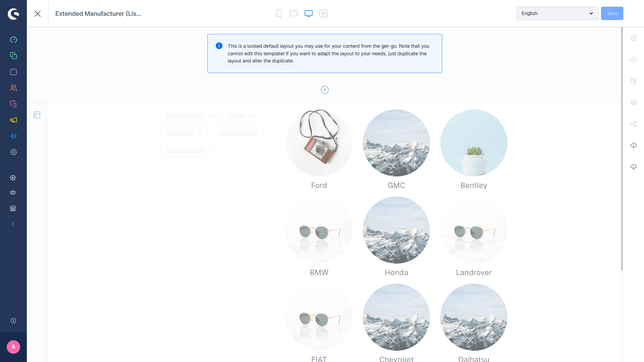Open the page settings gear in right sidebar
Viewport: 644px width, 362px height.
(634, 38)
